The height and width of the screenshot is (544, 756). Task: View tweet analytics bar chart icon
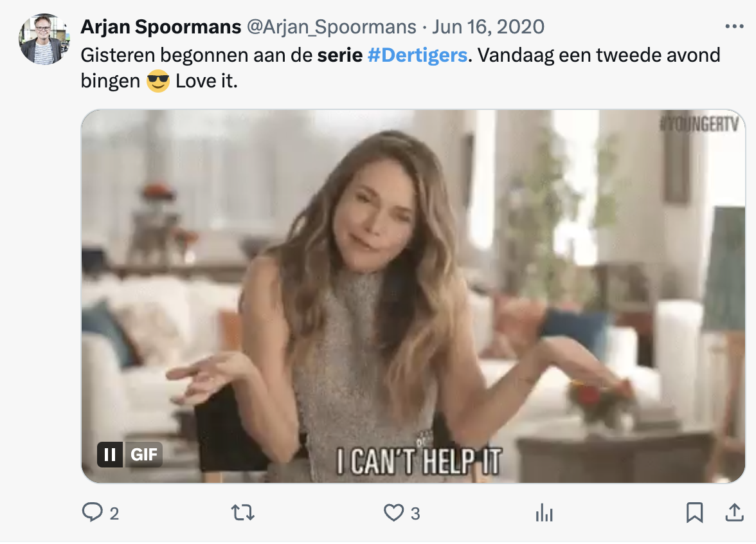coord(544,512)
